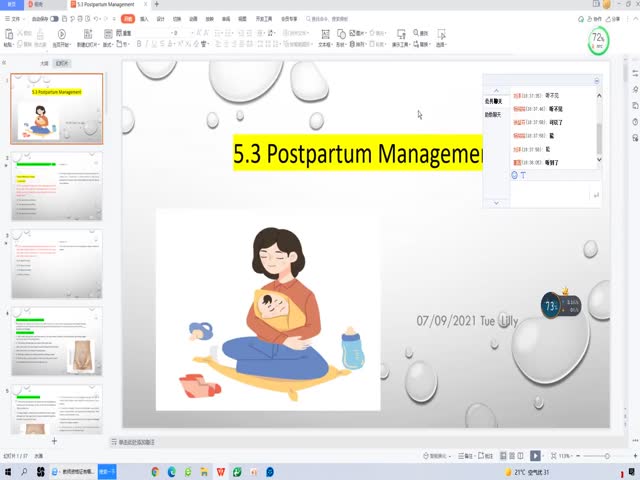Viewport: 640px width, 480px height.
Task: Open the slide Layout icon
Action: (108, 34)
